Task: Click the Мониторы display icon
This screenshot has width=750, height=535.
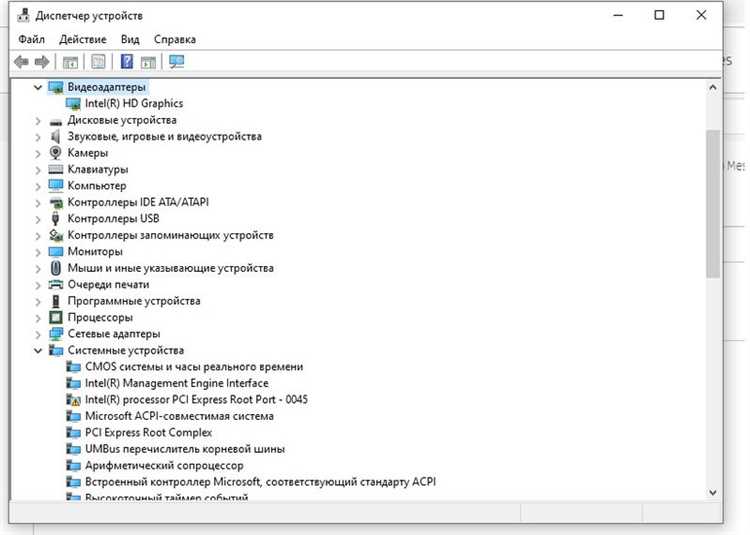Action: (x=56, y=251)
